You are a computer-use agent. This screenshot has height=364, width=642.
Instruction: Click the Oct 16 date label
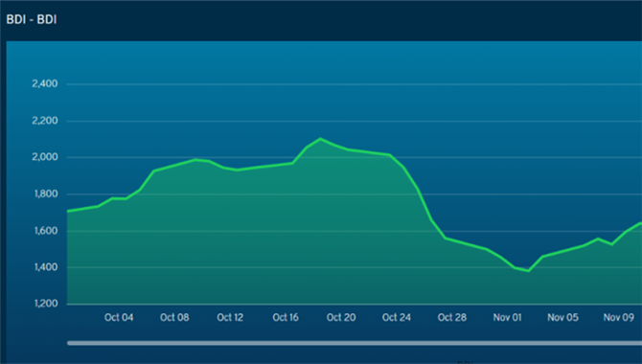[x=286, y=317]
